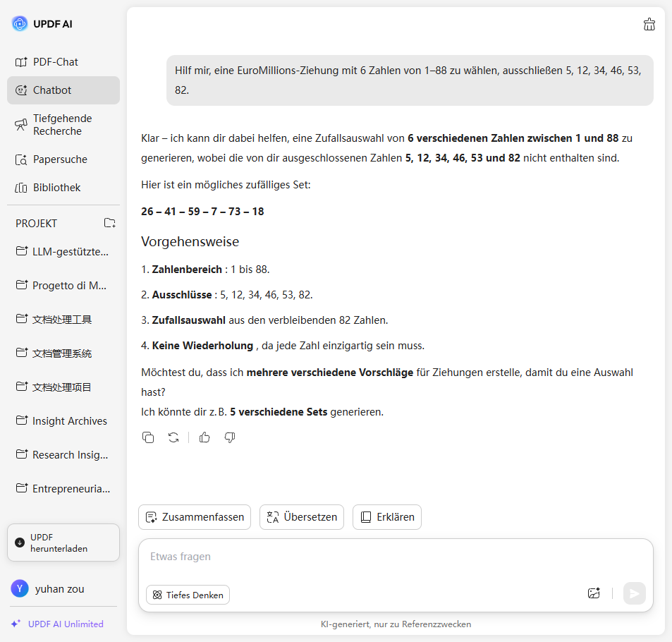Click the Zahlenbereich list item
Image resolution: width=672 pixels, height=642 pixels.
coord(205,269)
